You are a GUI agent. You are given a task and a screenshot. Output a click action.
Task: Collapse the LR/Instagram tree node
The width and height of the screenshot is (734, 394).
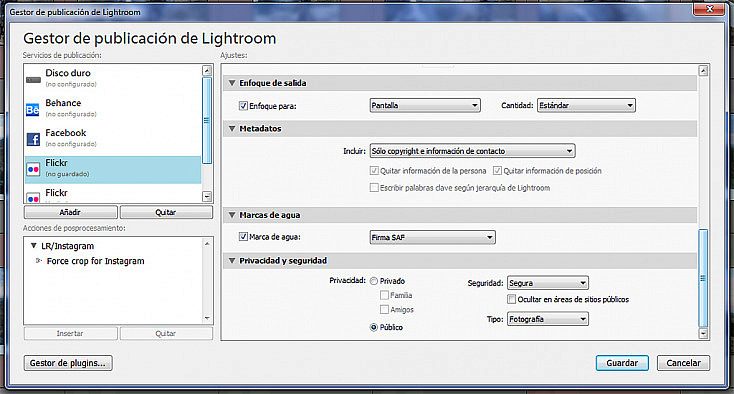(x=34, y=246)
